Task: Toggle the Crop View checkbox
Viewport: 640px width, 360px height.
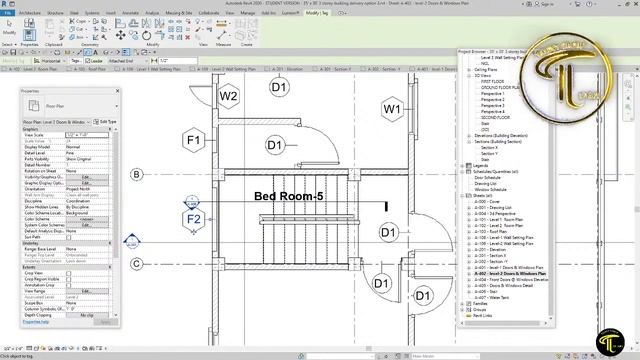Action: tap(69, 273)
